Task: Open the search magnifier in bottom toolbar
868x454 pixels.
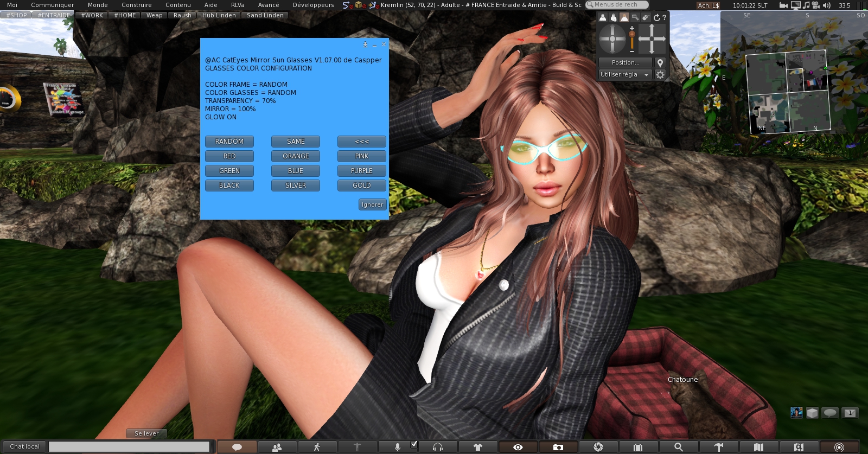Action: point(678,447)
